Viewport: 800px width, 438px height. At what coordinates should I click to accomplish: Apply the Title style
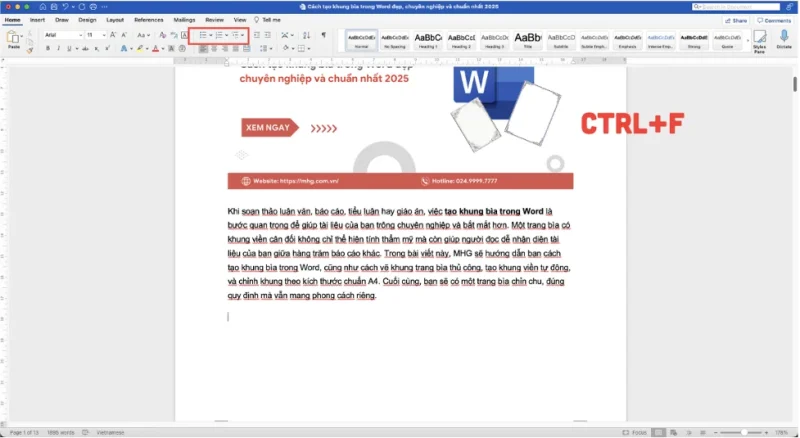tap(528, 40)
